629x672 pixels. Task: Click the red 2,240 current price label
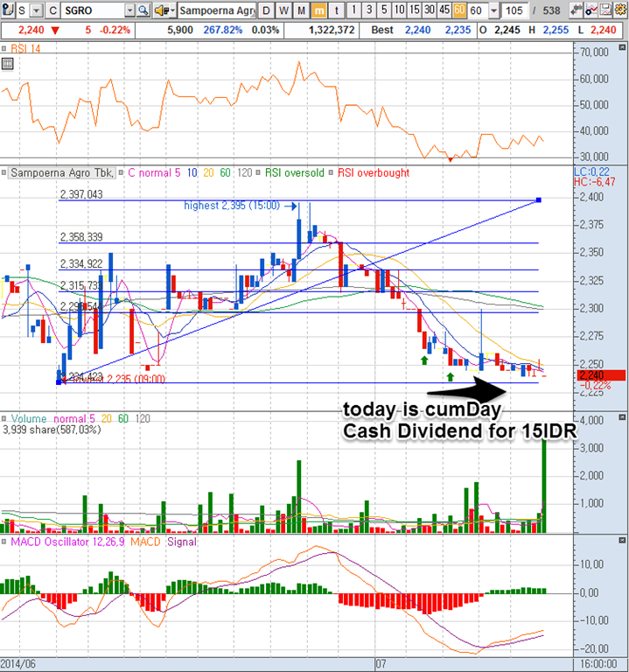601,375
